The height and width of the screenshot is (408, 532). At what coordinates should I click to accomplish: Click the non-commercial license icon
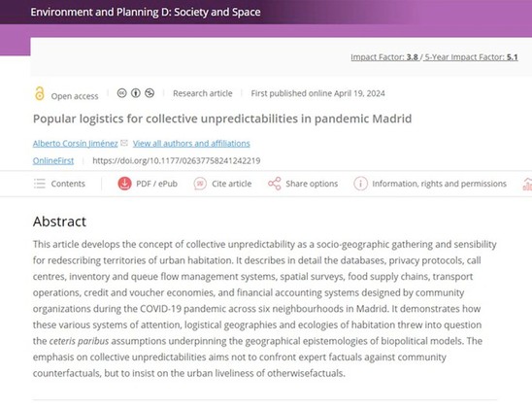pyautogui.click(x=150, y=92)
